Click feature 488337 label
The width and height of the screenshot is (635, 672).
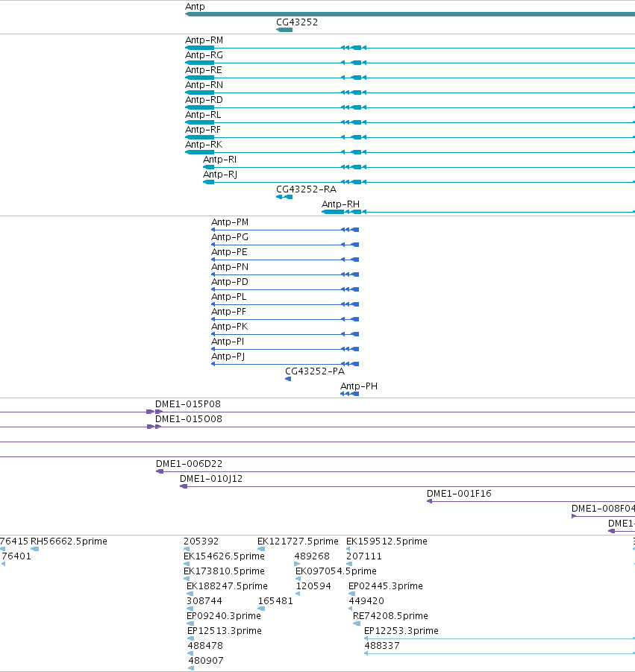coord(381,645)
